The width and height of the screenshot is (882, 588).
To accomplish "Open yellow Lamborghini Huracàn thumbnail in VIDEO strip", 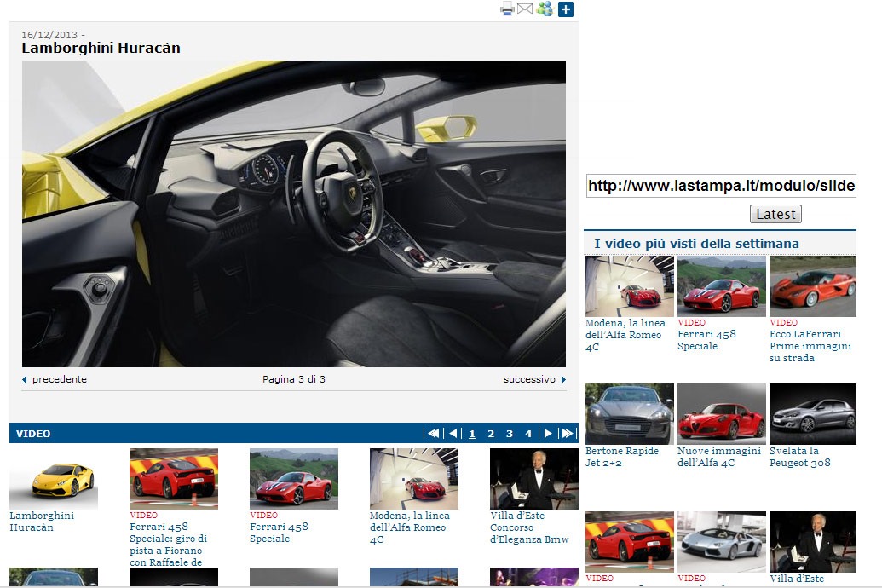I will tap(54, 479).
